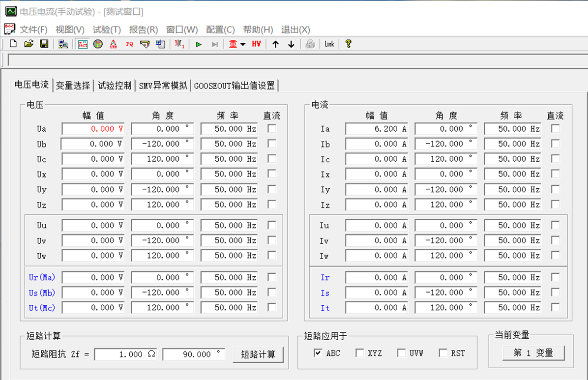
Task: Click the PQ toolbar icon
Action: tap(129, 44)
